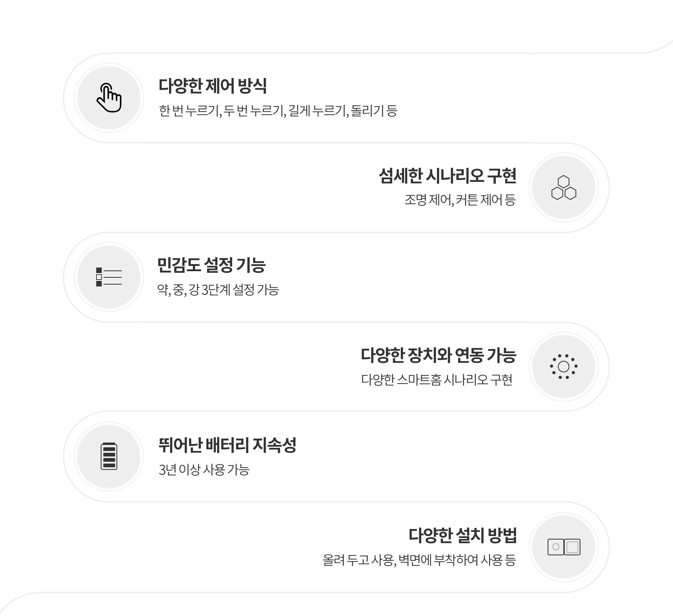Click description 다양한 스마트홈 시나리오 구현
This screenshot has width=673, height=616.
click(x=437, y=379)
